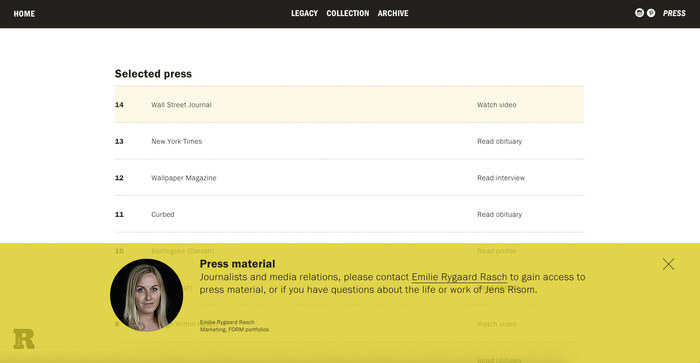Open the COLLECTION menu item
700x363 pixels.
point(348,13)
